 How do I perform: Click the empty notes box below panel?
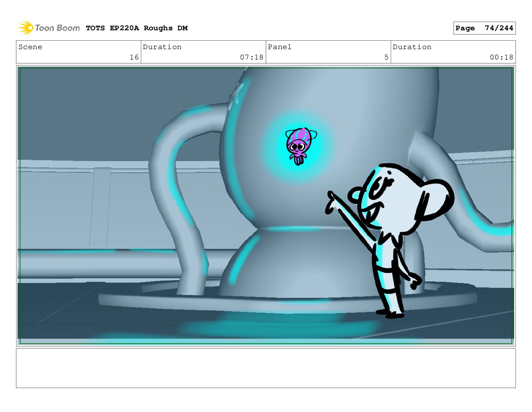click(266, 368)
